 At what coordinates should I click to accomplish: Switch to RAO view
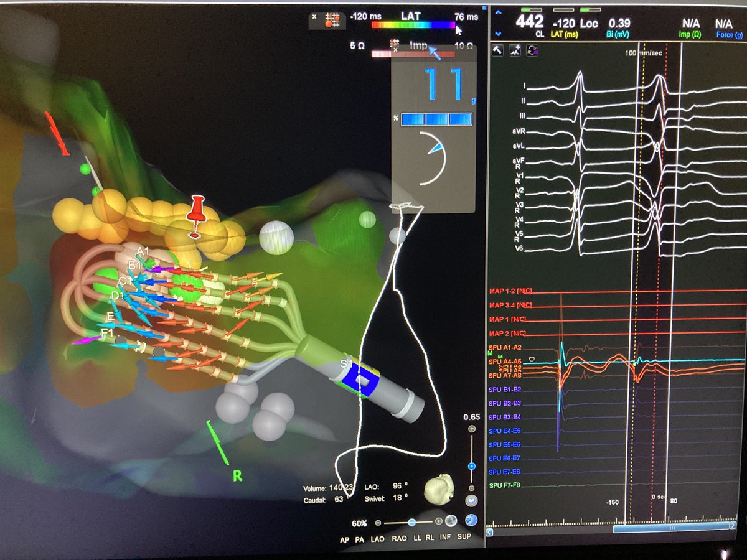(400, 539)
